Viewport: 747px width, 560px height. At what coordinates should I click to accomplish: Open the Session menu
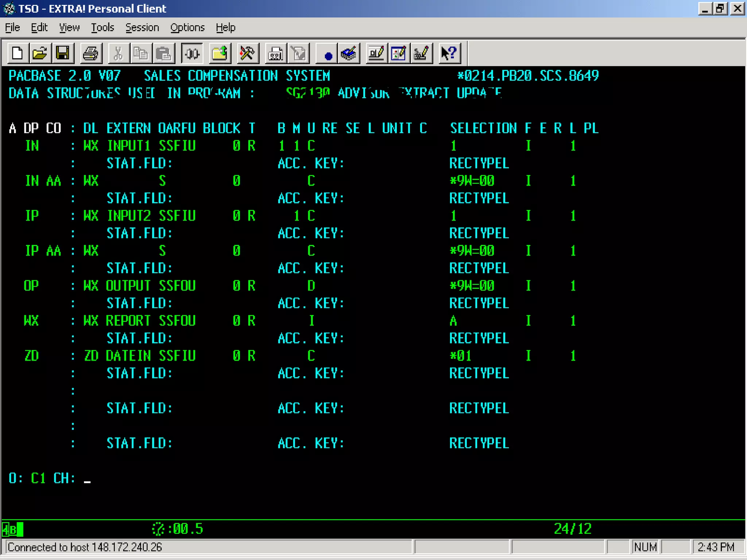click(142, 28)
